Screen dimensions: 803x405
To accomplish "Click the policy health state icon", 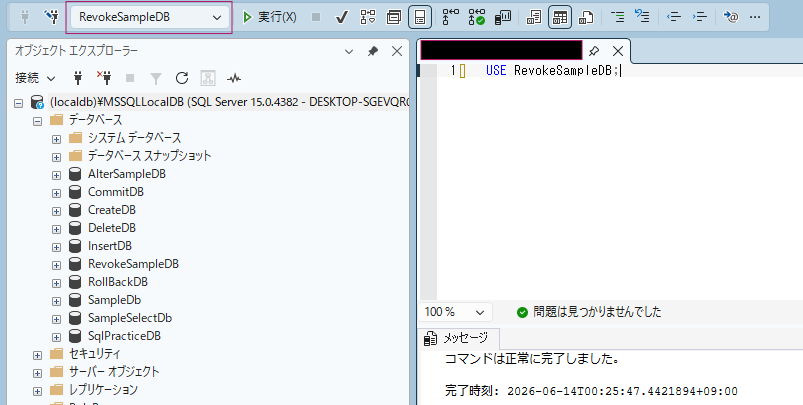I will [207, 78].
